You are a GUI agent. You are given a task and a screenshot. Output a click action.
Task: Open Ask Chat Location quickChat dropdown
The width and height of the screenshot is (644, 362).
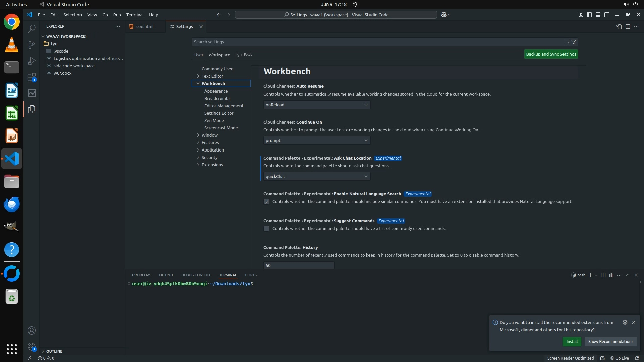pyautogui.click(x=317, y=176)
